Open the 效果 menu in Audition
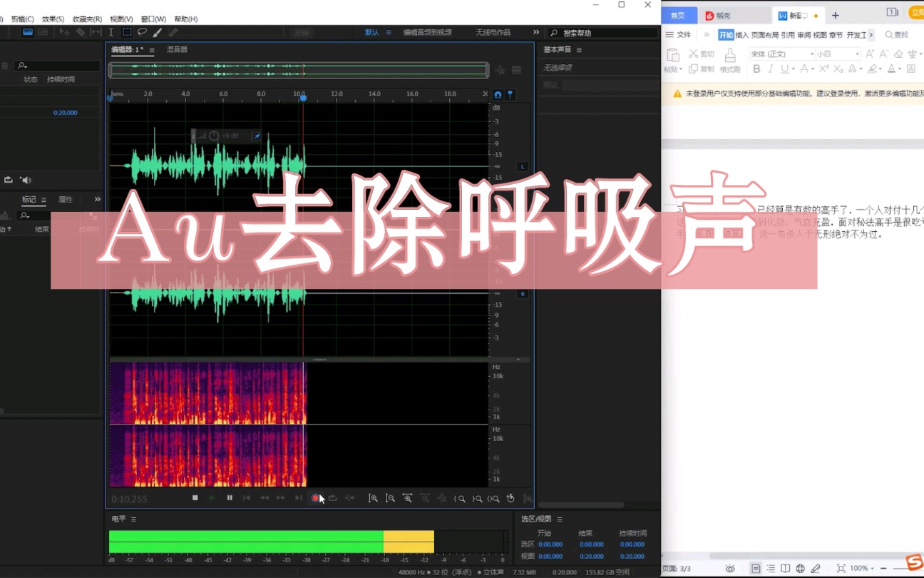This screenshot has width=924, height=578. point(54,20)
